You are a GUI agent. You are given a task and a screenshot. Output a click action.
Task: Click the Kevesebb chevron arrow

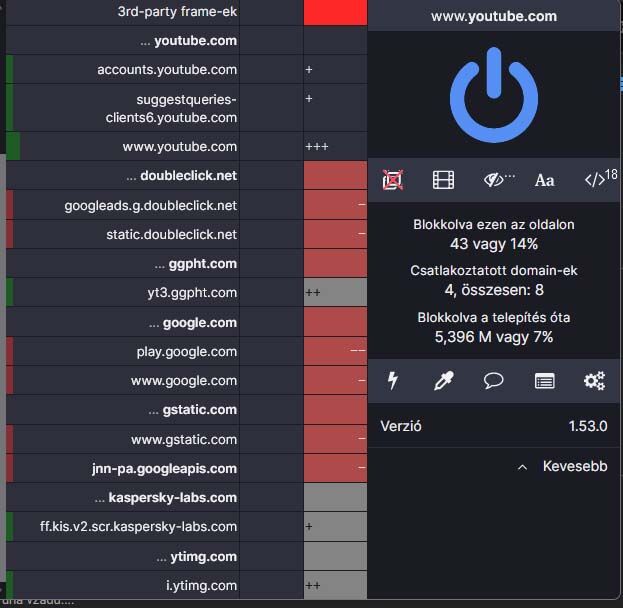522,467
